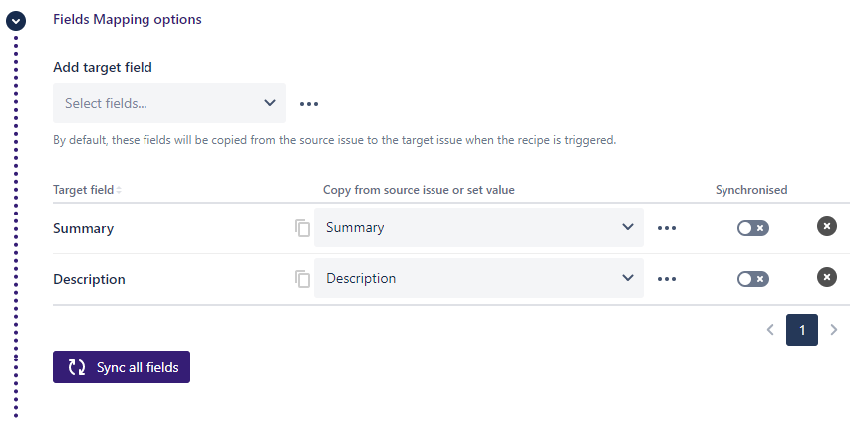Remove the Summary field mapping
Screen dimensions: 868x430
click(827, 226)
